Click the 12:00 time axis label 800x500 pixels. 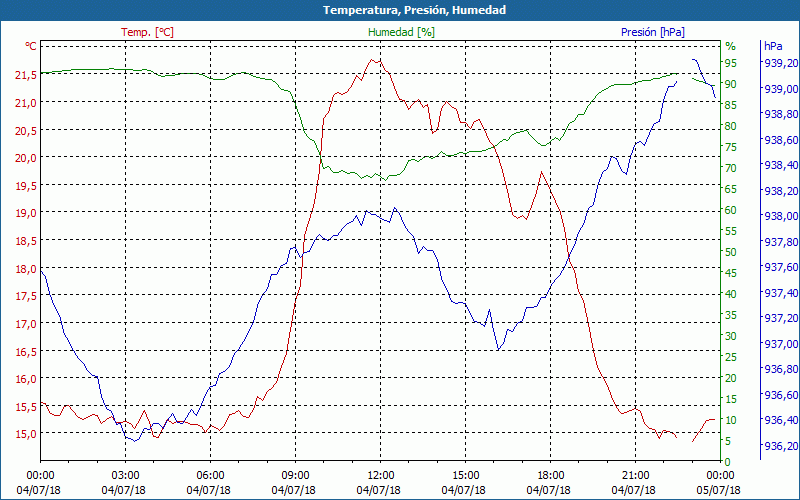[x=381, y=476]
